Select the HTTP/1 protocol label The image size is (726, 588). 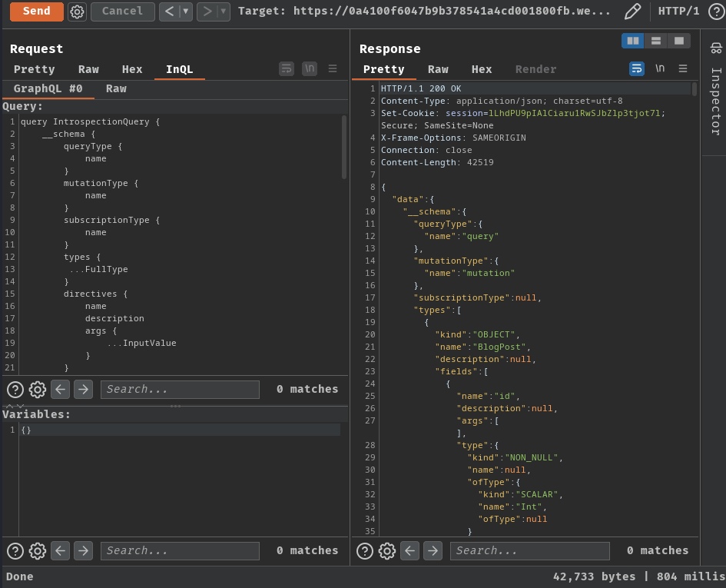tap(679, 11)
